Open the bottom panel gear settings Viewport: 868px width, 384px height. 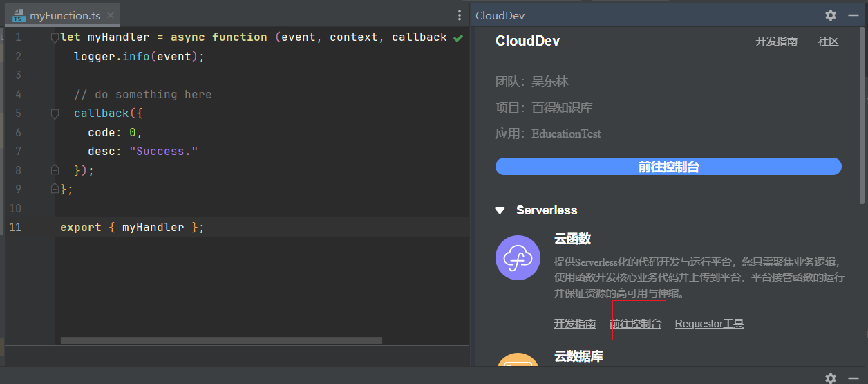831,378
